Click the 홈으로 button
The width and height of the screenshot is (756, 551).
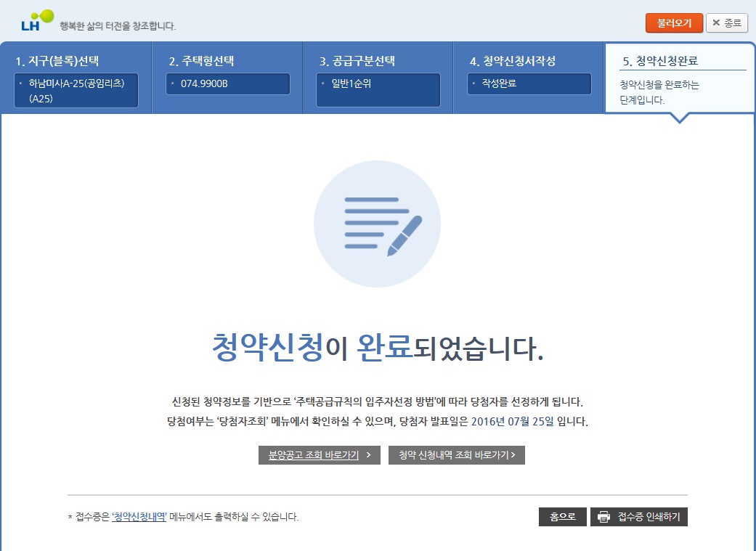(562, 517)
